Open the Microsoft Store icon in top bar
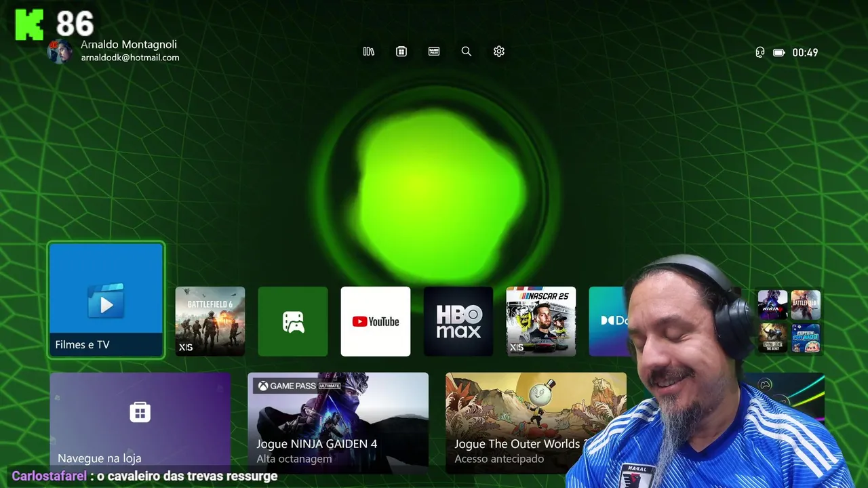868x488 pixels. coord(401,52)
